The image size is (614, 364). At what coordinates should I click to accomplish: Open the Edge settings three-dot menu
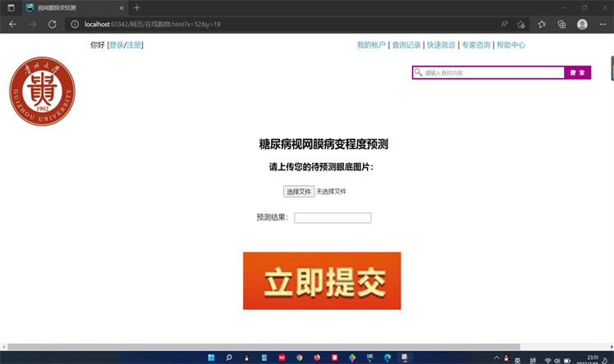tap(603, 25)
